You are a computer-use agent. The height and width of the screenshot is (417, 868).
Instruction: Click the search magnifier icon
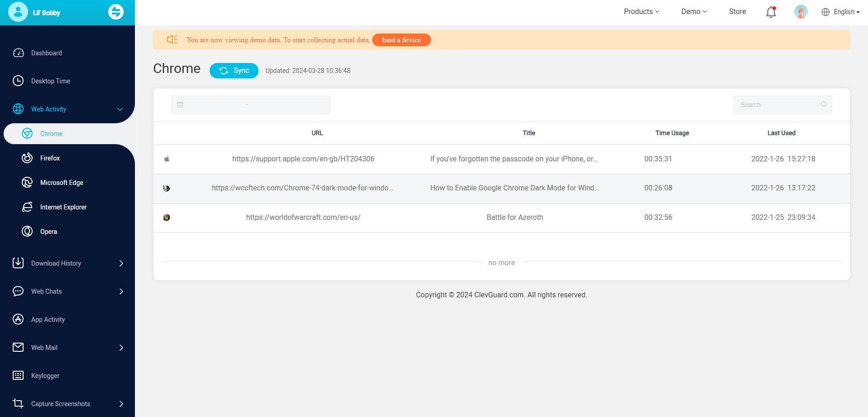[x=824, y=105]
